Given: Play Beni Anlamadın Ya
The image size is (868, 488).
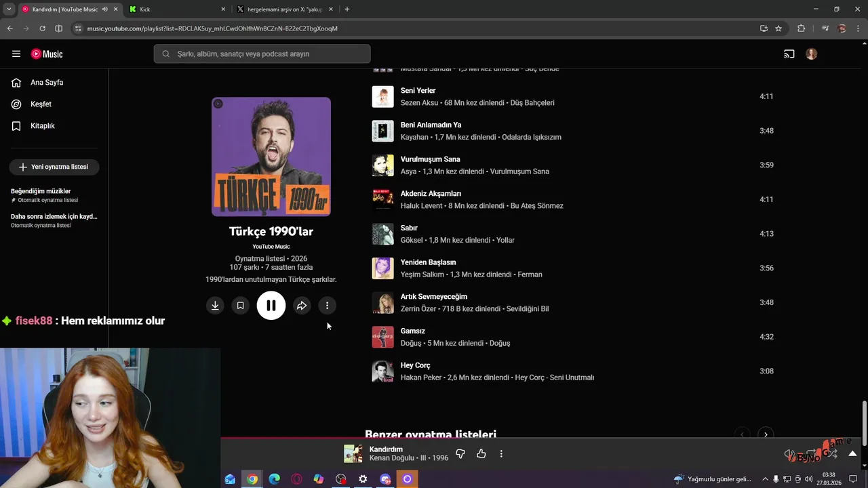Looking at the screenshot, I should pyautogui.click(x=431, y=125).
